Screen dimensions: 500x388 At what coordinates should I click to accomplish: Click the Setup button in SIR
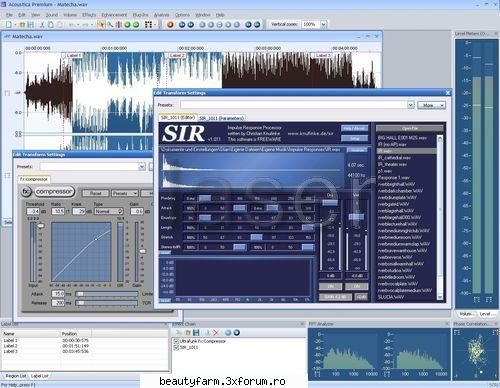(354, 138)
